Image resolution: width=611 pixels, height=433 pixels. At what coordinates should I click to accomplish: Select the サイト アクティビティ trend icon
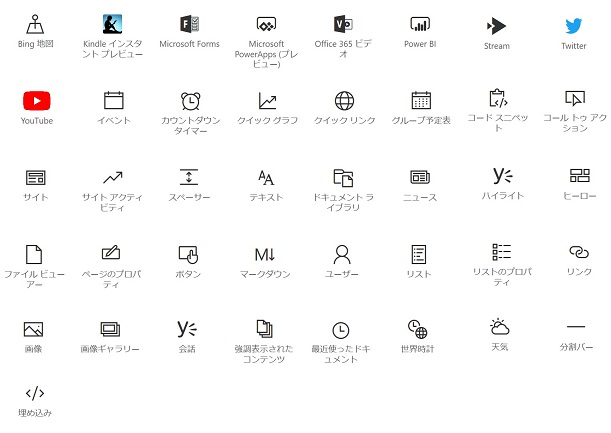click(112, 178)
